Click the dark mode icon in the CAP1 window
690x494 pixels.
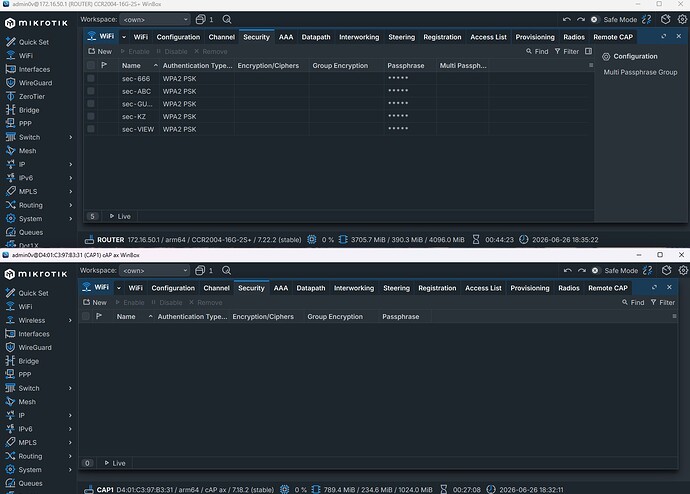pos(666,271)
